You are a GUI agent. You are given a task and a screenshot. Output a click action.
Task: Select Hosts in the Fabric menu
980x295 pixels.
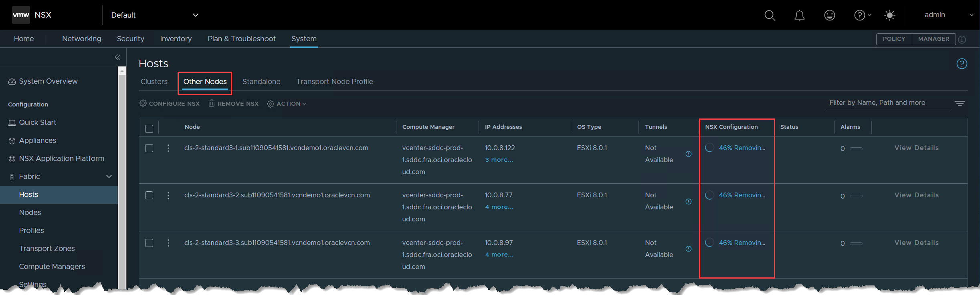59,195
